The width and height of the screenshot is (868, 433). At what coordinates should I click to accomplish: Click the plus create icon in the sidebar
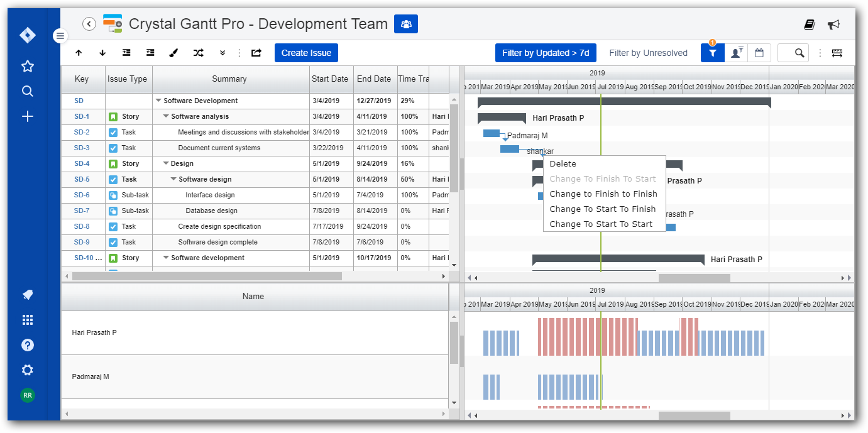click(28, 116)
